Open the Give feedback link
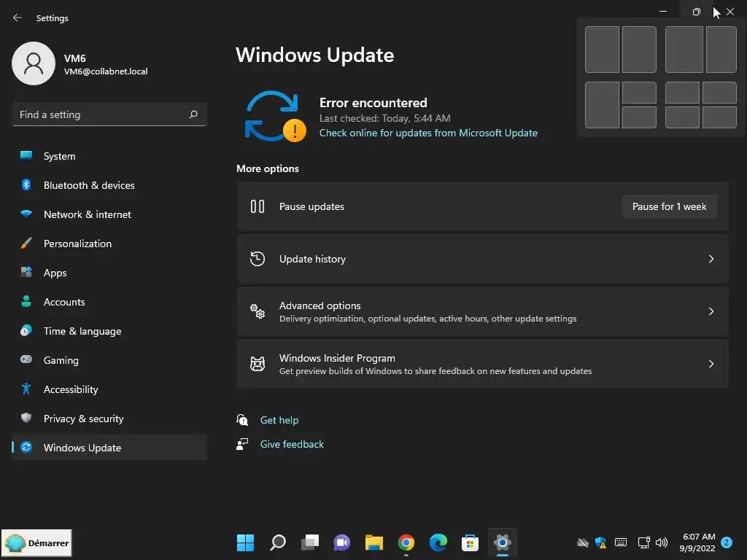 (x=292, y=444)
